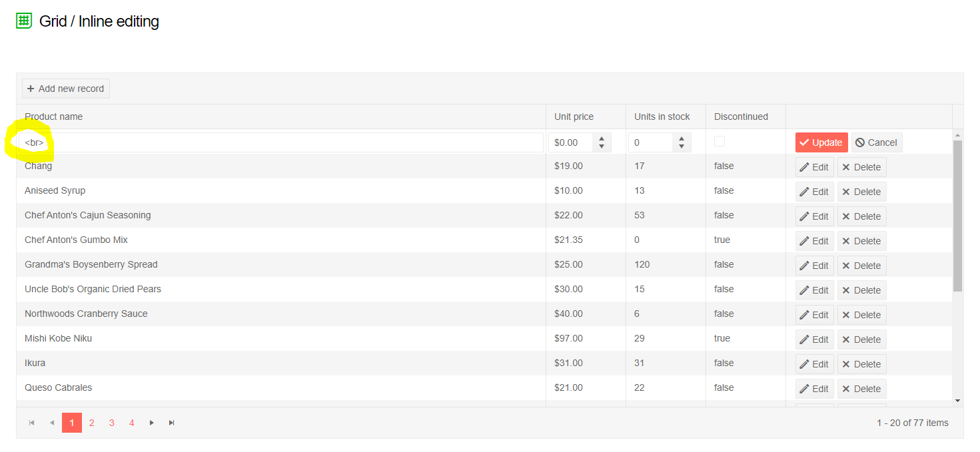The image size is (980, 452).
Task: Click the Update button in the edit row
Action: click(x=821, y=142)
